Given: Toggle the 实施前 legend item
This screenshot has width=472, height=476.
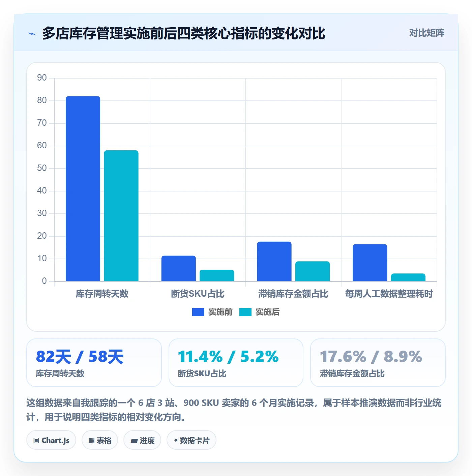Looking at the screenshot, I should (212, 312).
